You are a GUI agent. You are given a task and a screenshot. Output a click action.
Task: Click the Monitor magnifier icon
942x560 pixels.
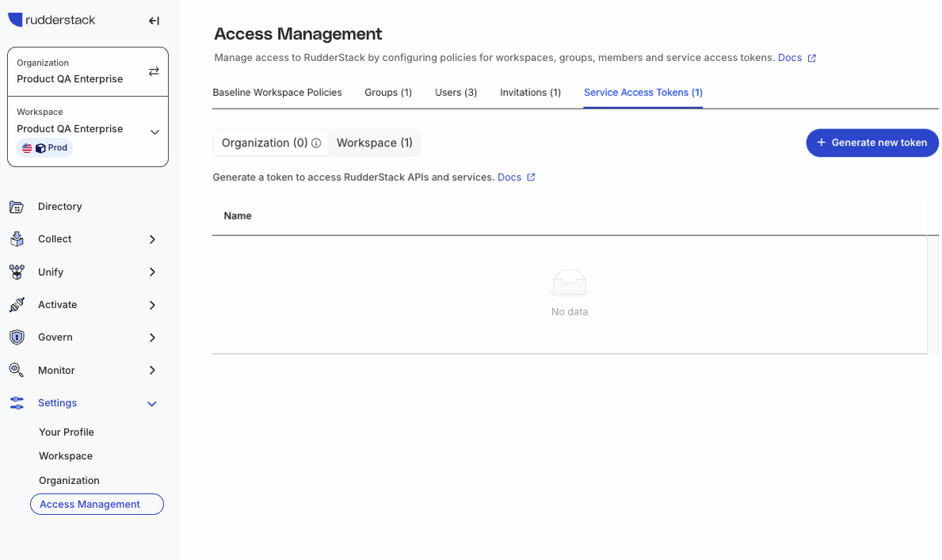17,370
